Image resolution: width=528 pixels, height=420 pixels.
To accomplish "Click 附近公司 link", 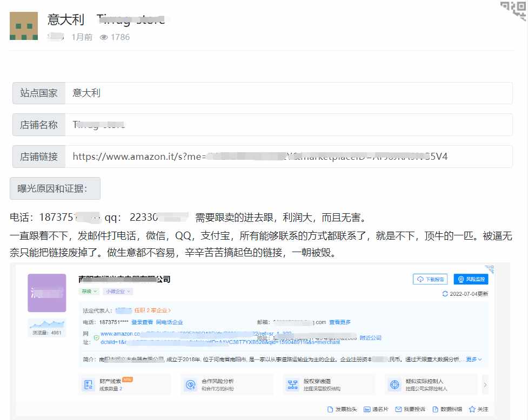I will 370,337.
